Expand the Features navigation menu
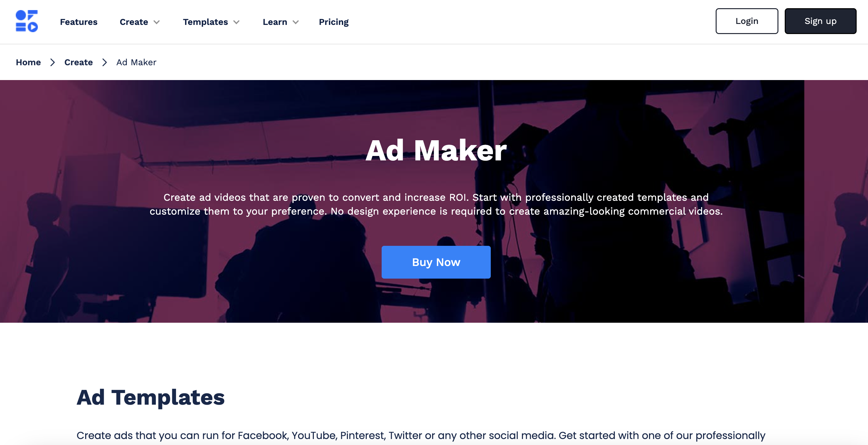 point(79,21)
